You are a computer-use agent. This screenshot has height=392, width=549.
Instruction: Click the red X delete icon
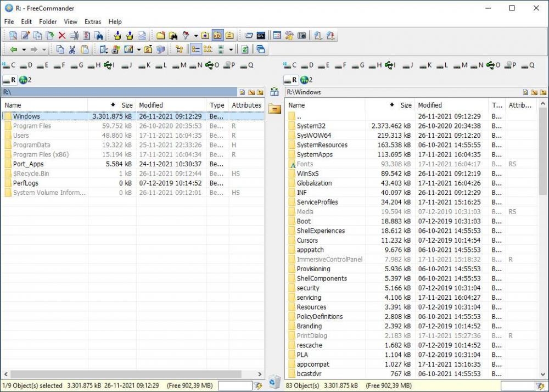click(61, 36)
